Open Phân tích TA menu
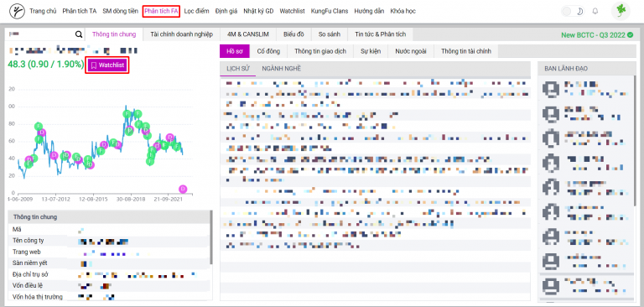Viewport: 644px width, 307px height. pyautogui.click(x=80, y=11)
